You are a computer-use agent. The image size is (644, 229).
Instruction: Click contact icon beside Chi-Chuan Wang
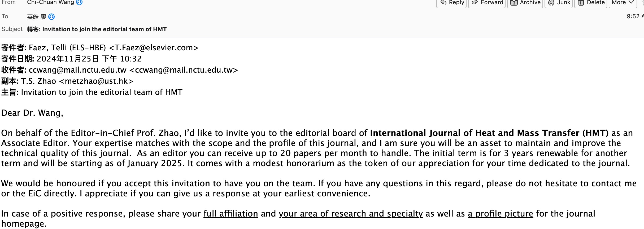[x=79, y=2]
